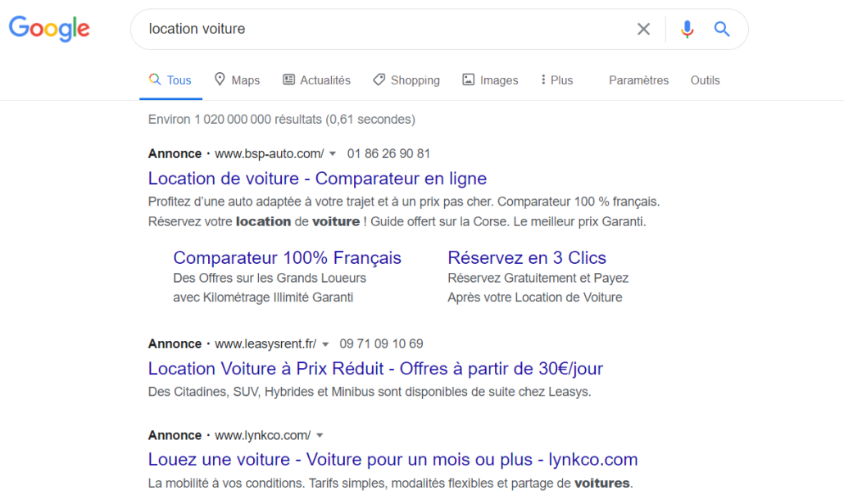
Task: Click the Maps pin icon
Action: point(220,79)
